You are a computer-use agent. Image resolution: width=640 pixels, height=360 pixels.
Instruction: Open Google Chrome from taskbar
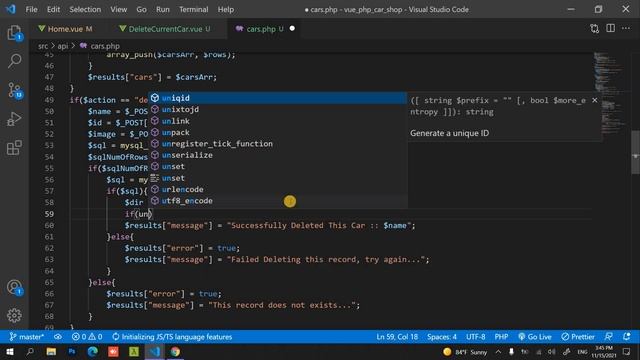(175, 351)
